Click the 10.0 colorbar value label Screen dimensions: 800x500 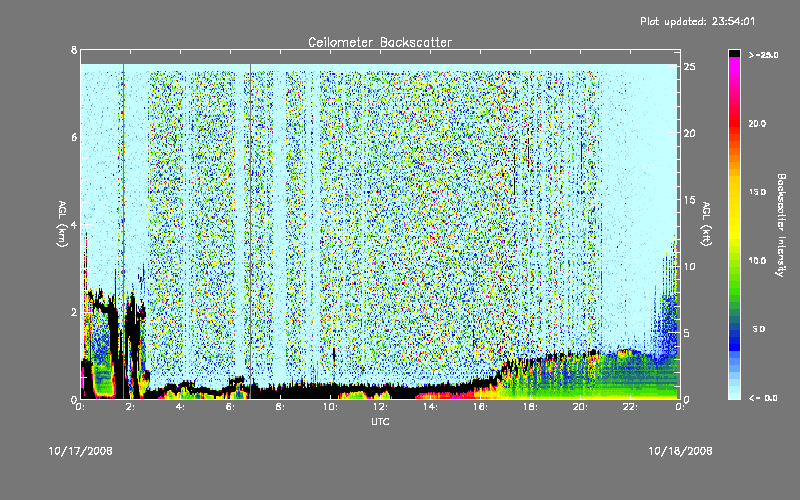757,261
